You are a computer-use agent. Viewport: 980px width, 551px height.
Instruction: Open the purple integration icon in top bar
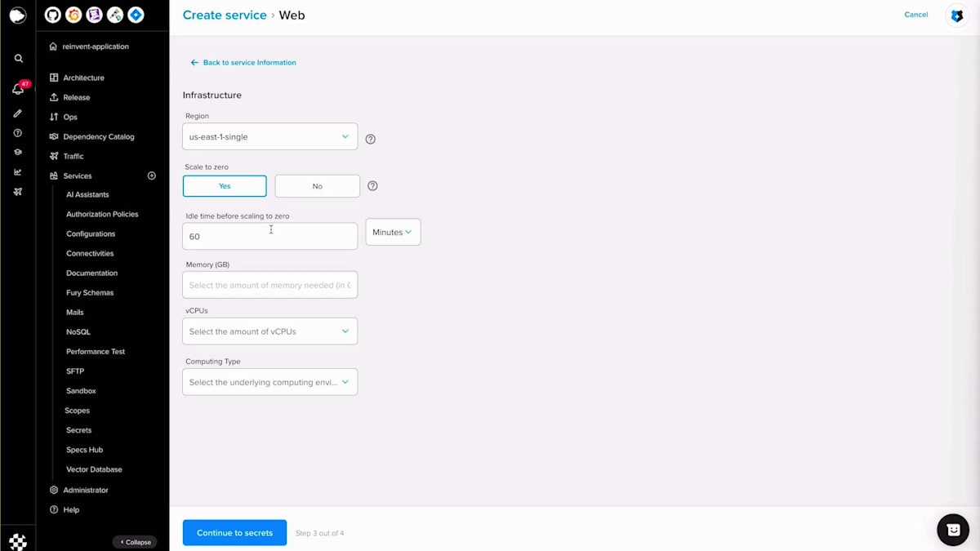[95, 15]
